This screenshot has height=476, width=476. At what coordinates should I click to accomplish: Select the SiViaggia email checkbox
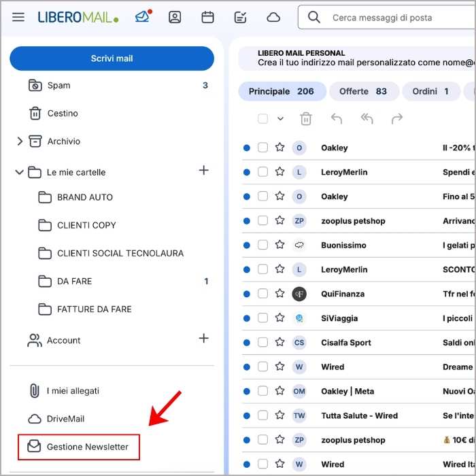262,318
